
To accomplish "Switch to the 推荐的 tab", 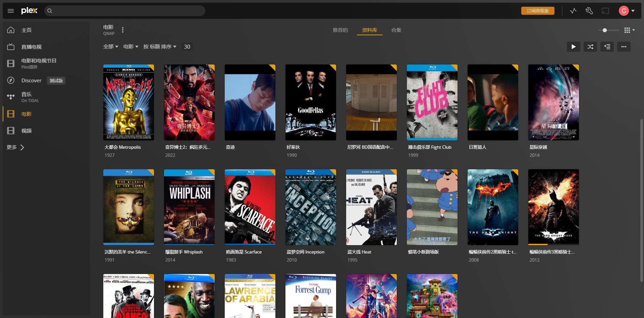I will (x=340, y=30).
